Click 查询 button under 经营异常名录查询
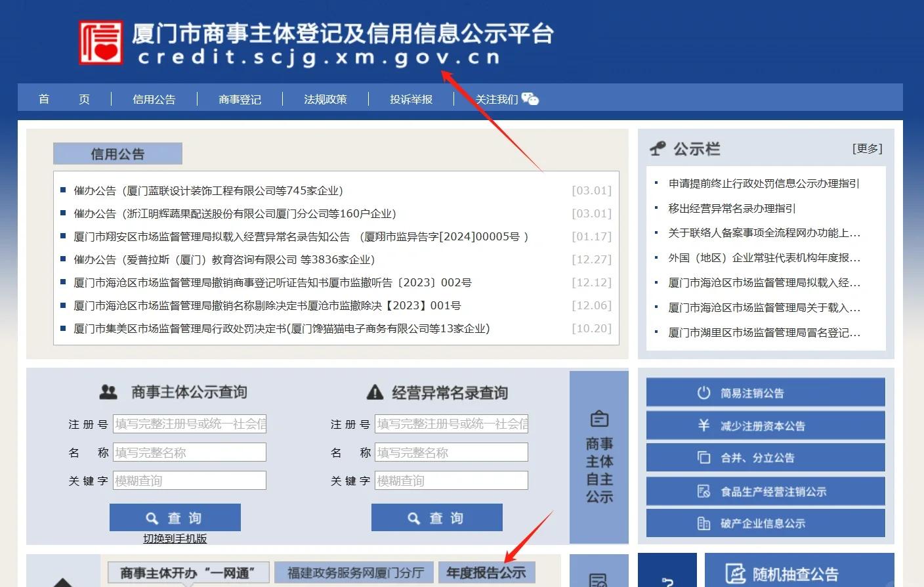Screen dimensions: 924x587 pos(437,517)
